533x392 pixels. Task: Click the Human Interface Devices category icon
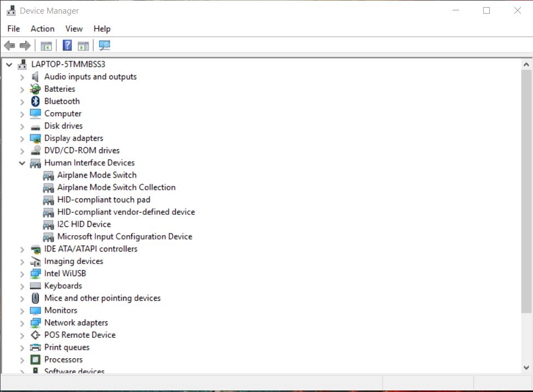click(36, 163)
